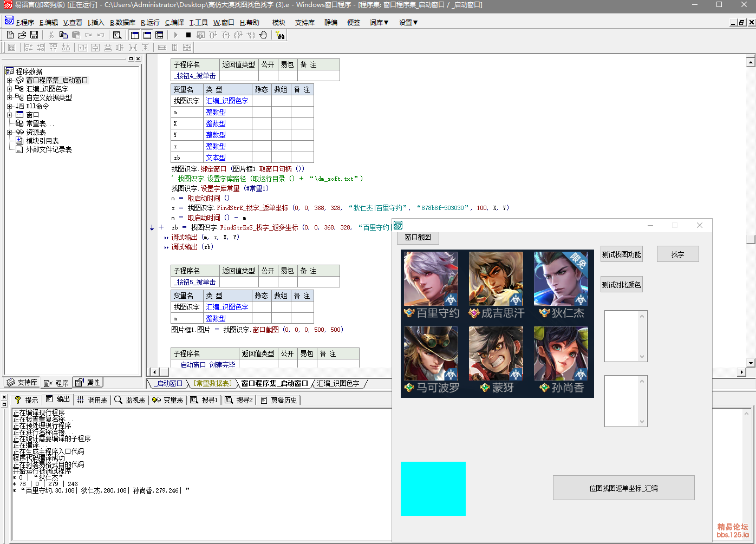The height and width of the screenshot is (544, 756).
Task: Click the upper empty edit box
Action: coord(626,336)
